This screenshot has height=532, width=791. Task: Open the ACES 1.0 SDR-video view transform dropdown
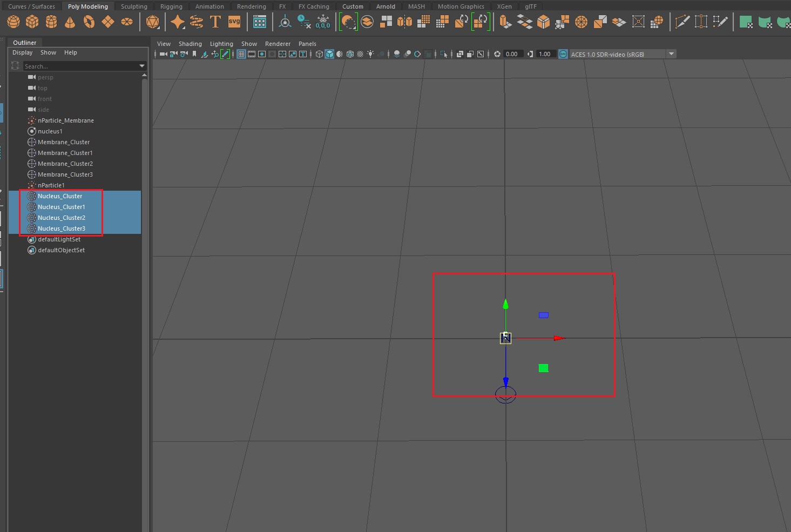623,54
